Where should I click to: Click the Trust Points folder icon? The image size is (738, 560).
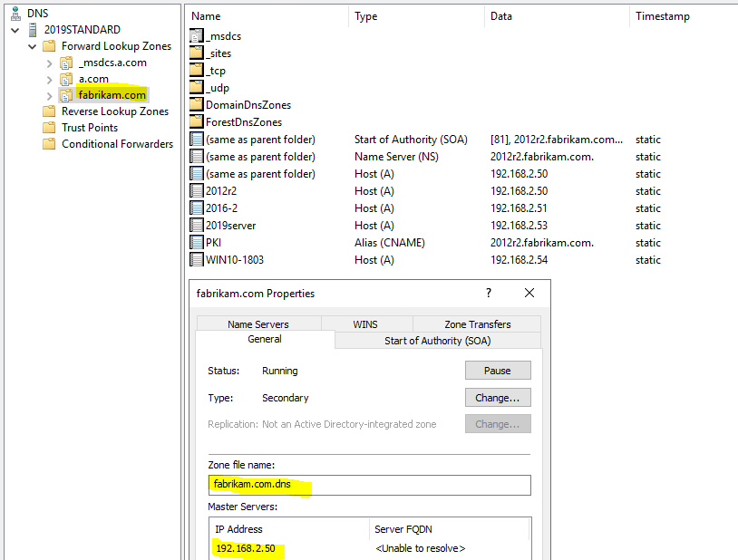(x=49, y=128)
